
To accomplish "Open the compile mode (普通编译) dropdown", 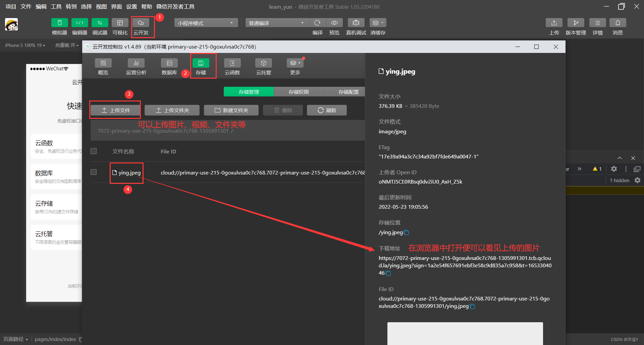I will point(277,23).
